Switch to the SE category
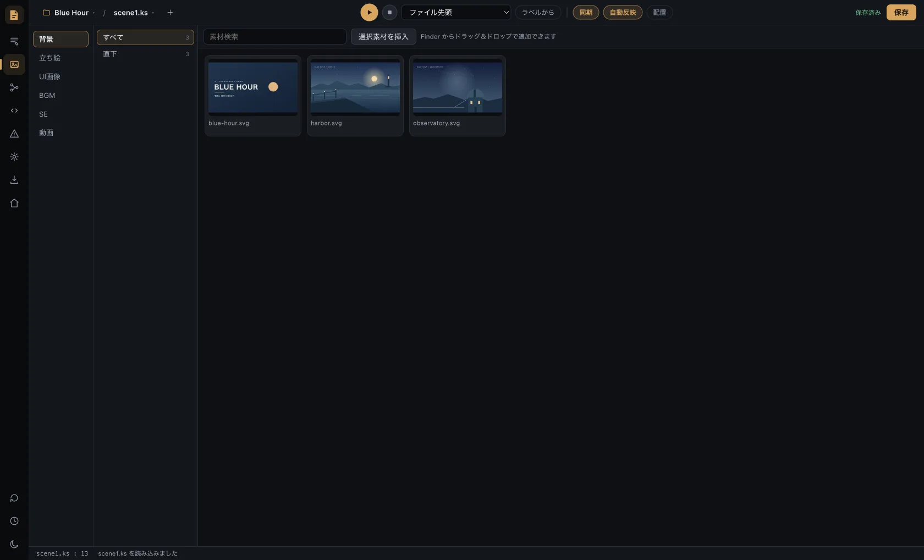 [x=61, y=114]
